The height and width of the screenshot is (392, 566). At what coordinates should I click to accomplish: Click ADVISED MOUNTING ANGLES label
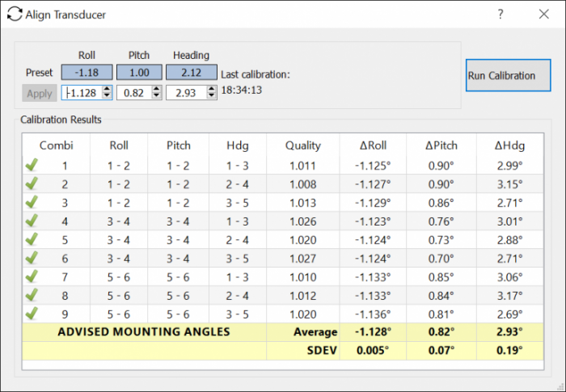click(x=144, y=331)
